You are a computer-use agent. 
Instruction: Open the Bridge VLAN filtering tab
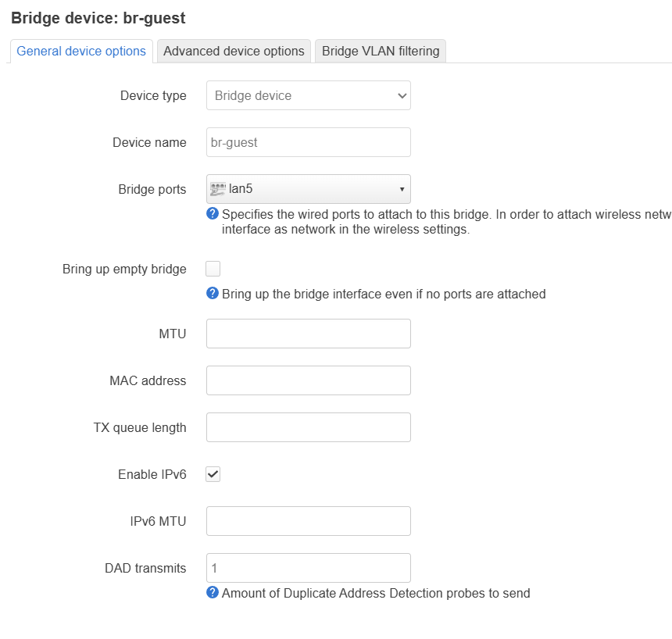coord(381,52)
